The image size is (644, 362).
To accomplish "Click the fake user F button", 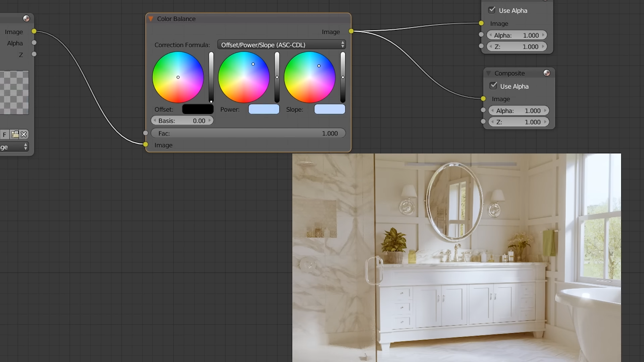I will pyautogui.click(x=5, y=134).
